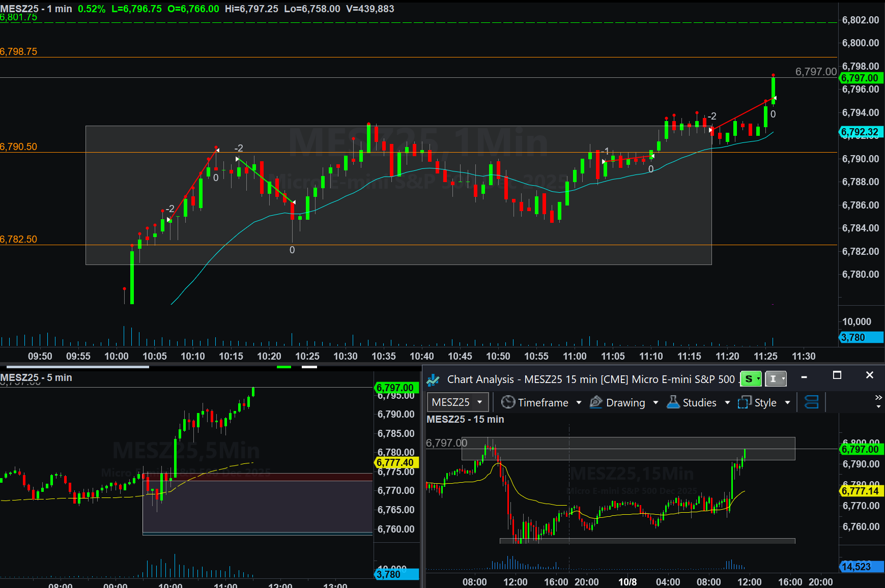Open the Style menu
The image size is (885, 588).
(x=765, y=402)
